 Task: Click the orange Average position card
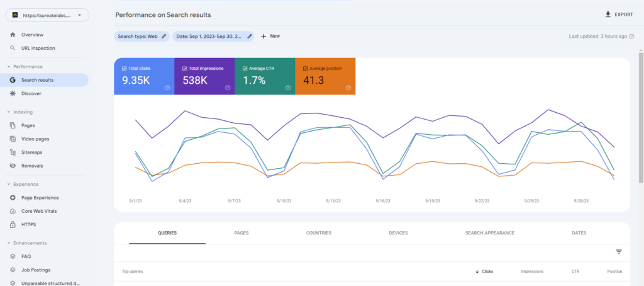325,76
